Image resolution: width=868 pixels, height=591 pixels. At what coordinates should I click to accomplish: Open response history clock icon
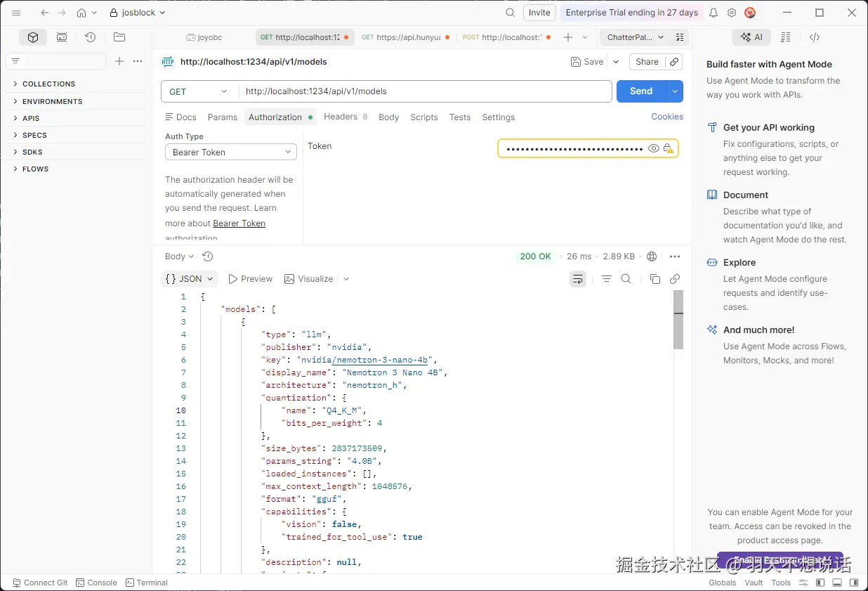[x=207, y=256]
